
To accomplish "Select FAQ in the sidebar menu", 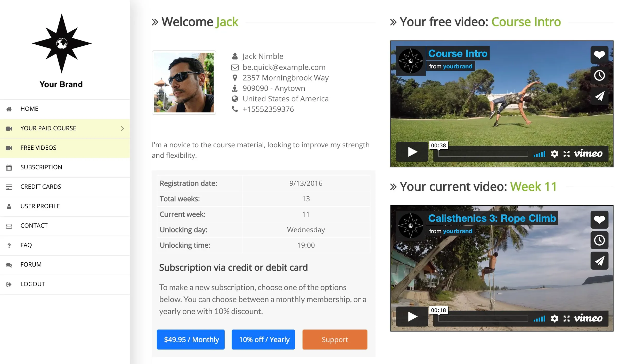I will point(26,245).
